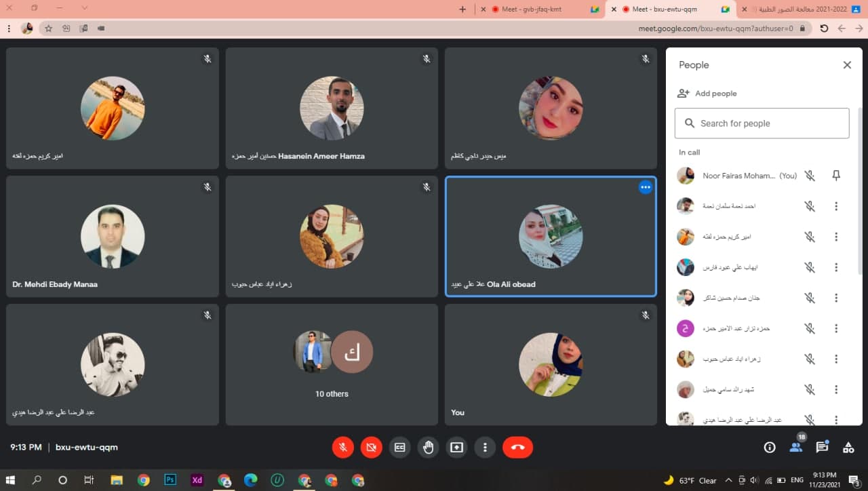Image resolution: width=868 pixels, height=491 pixels.
Task: Open the activities panel icon
Action: 848,448
